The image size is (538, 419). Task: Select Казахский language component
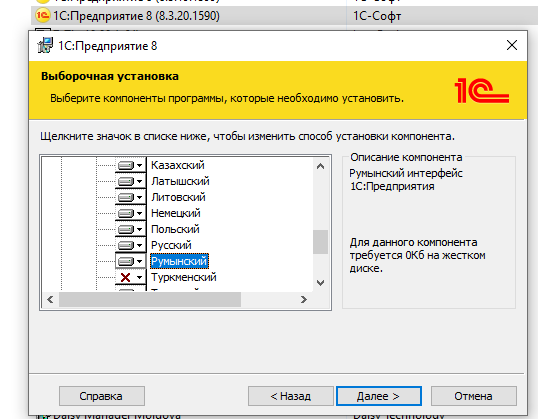(178, 165)
